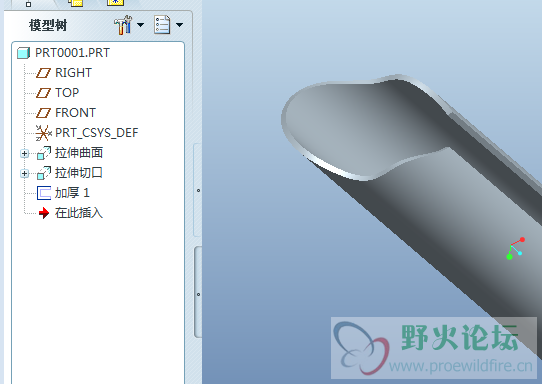
Task: Click the TOP plane icon
Action: point(44,93)
